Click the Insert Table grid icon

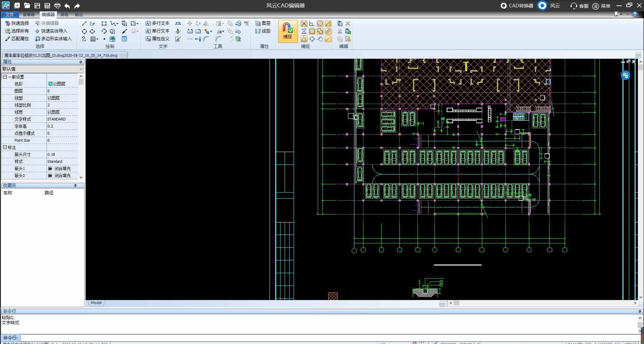[x=124, y=39]
